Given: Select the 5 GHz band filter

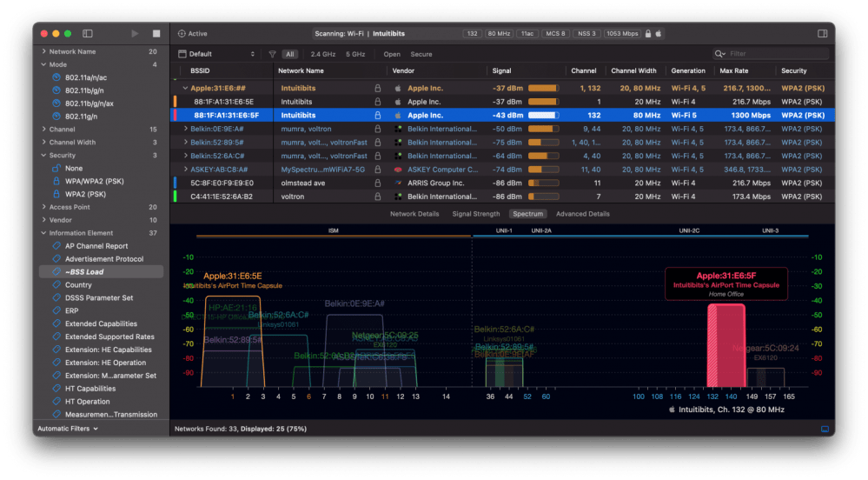Looking at the screenshot, I should pyautogui.click(x=355, y=54).
